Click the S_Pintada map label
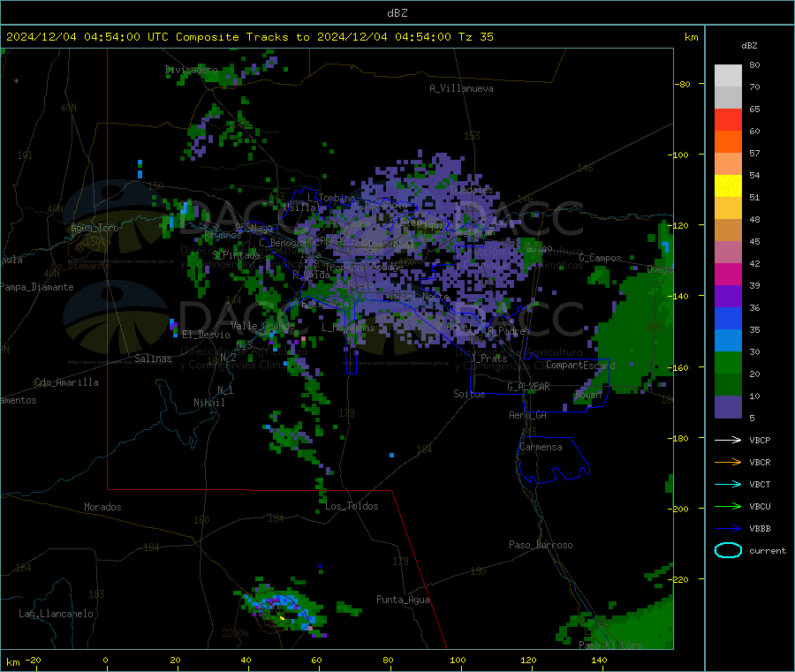 tap(236, 255)
